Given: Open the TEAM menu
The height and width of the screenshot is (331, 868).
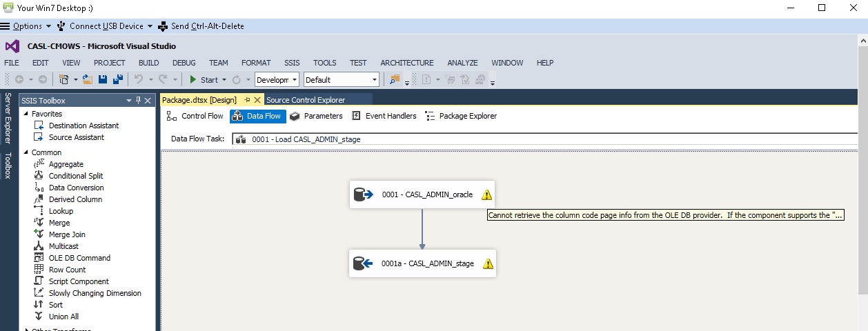Looking at the screenshot, I should (219, 63).
